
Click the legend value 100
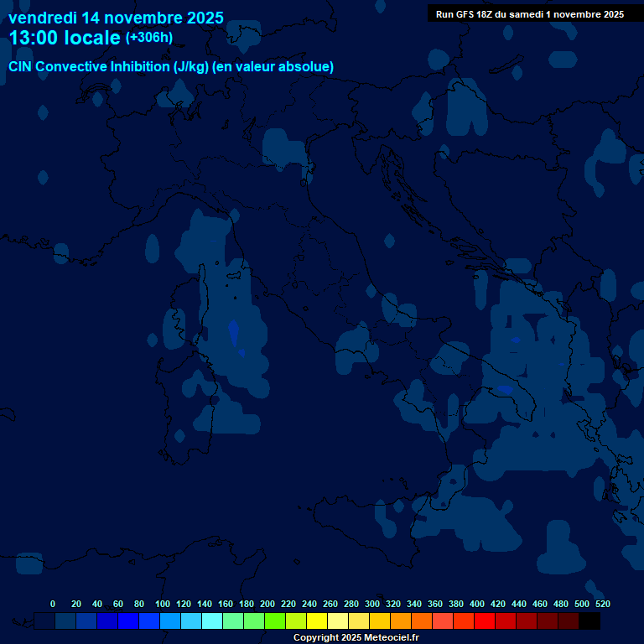[163, 604]
